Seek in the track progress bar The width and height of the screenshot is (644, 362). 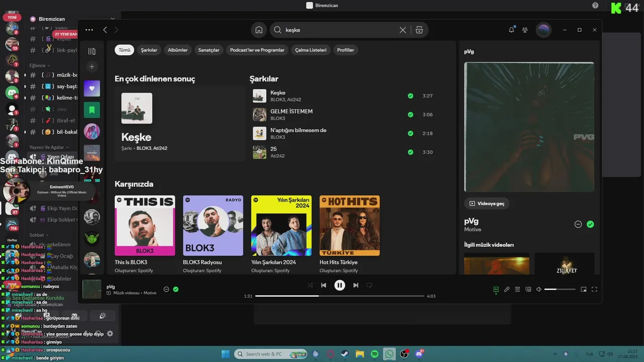point(340,296)
